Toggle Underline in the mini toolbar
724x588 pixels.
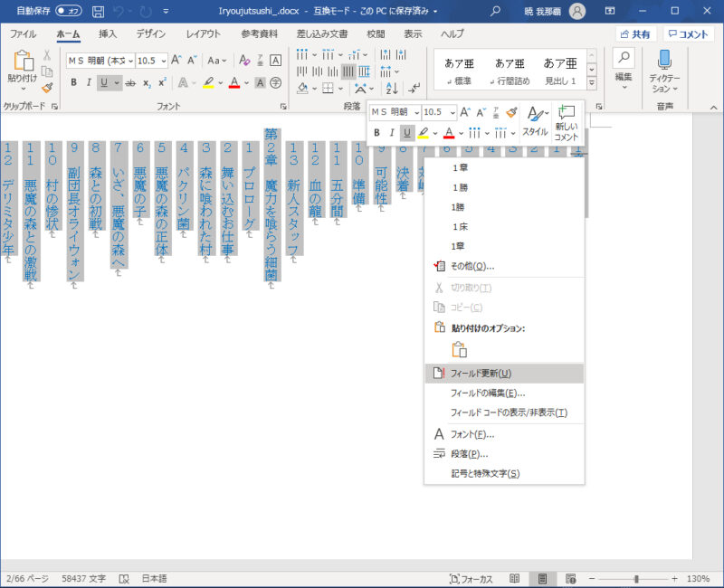point(406,133)
